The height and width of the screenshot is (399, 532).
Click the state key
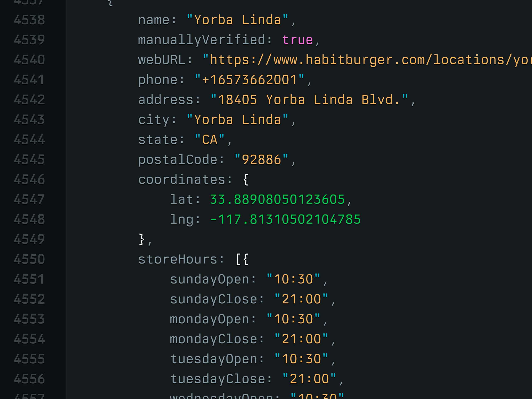click(158, 140)
